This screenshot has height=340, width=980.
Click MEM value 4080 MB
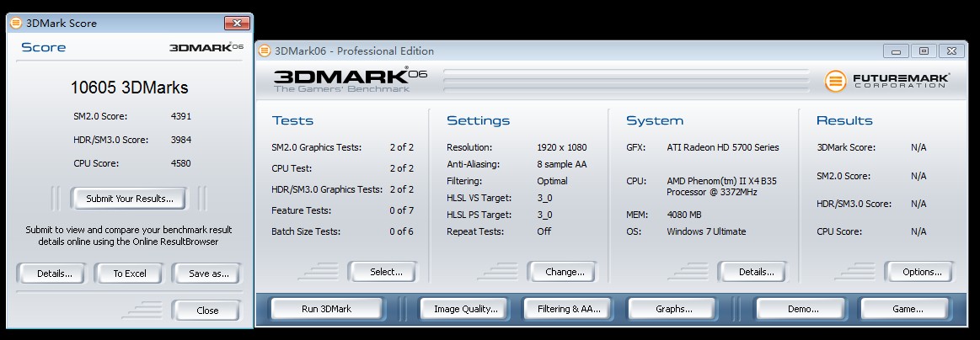point(683,215)
